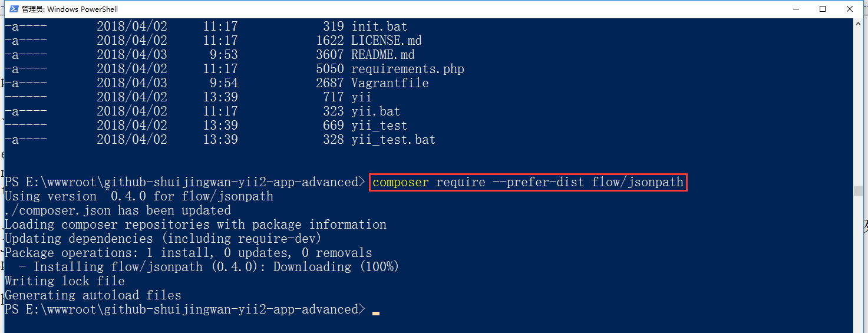The image size is (868, 333).
Task: Click the README.md filename
Action: (x=382, y=55)
